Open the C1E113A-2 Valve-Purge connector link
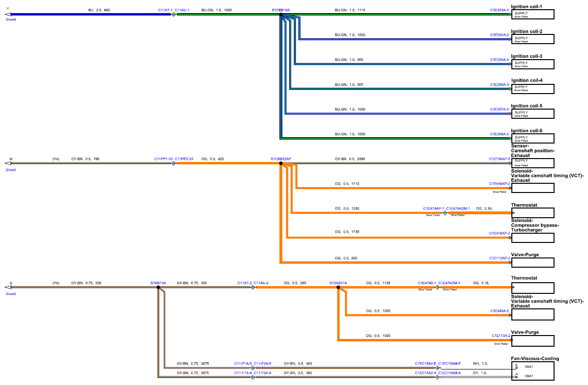The width and height of the screenshot is (588, 385). (501, 336)
